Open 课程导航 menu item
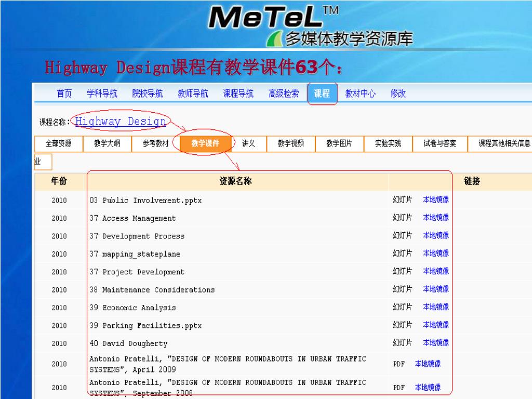Screen dimensions: 532x399 [x=238, y=94]
